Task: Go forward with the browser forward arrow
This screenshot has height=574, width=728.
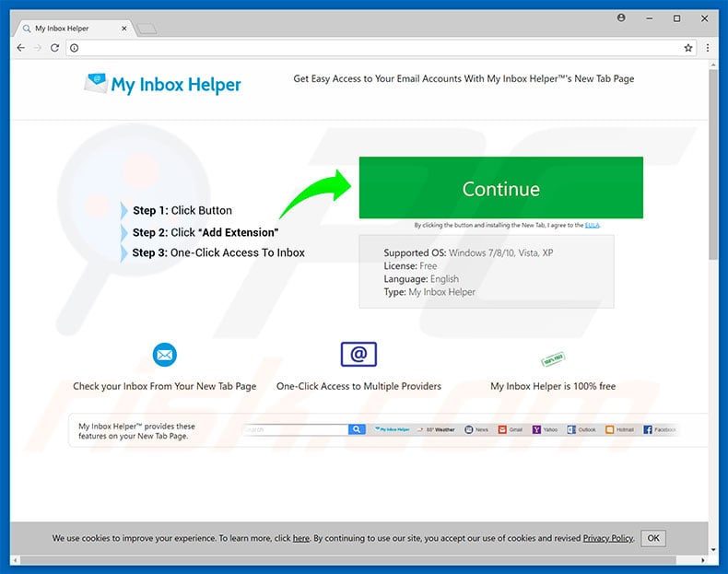Action: pos(38,48)
